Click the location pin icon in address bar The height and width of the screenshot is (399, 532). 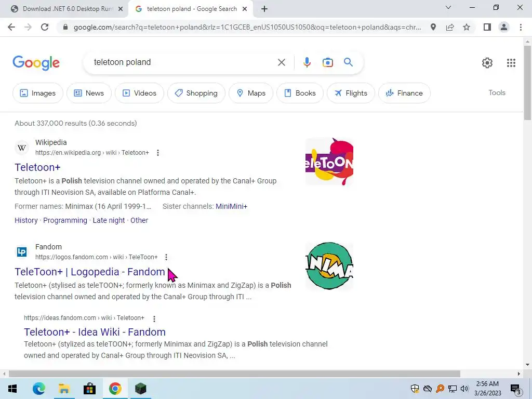(433, 27)
